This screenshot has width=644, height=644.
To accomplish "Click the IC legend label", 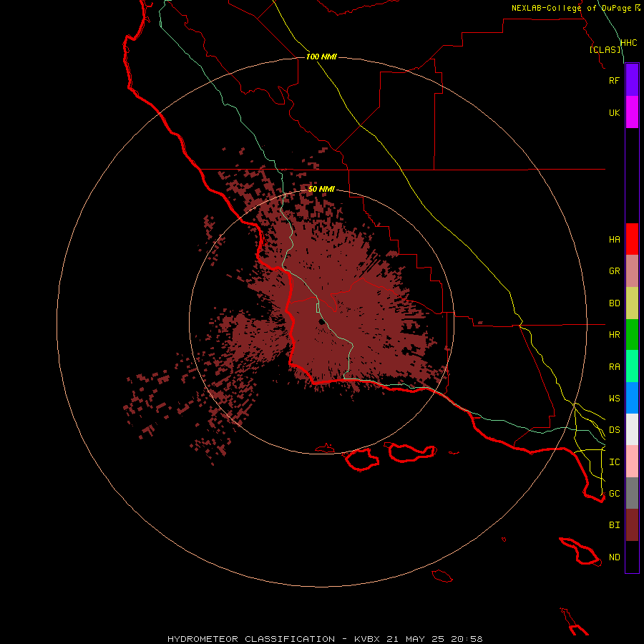I will coord(614,462).
